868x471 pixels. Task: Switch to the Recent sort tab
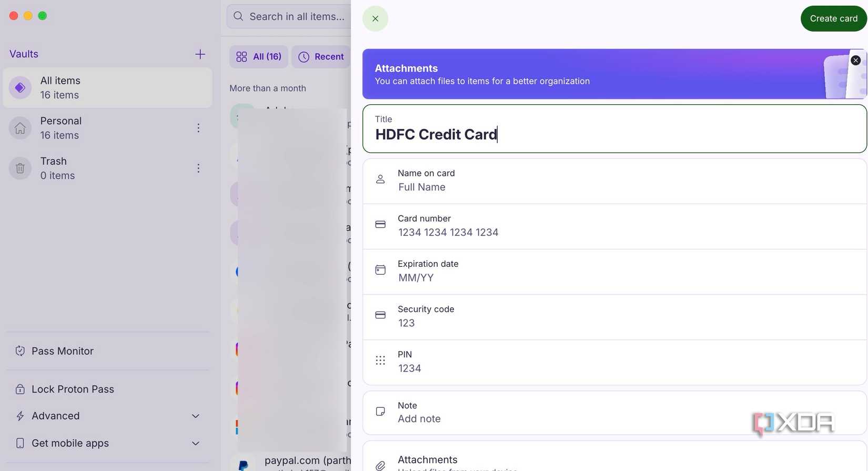point(321,57)
